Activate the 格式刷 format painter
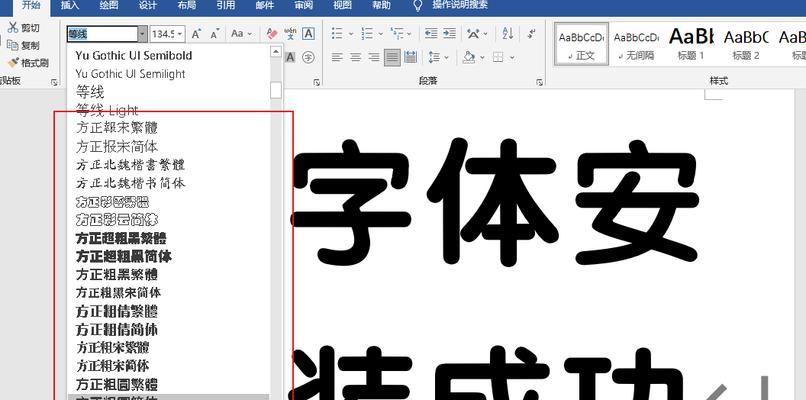 point(28,63)
